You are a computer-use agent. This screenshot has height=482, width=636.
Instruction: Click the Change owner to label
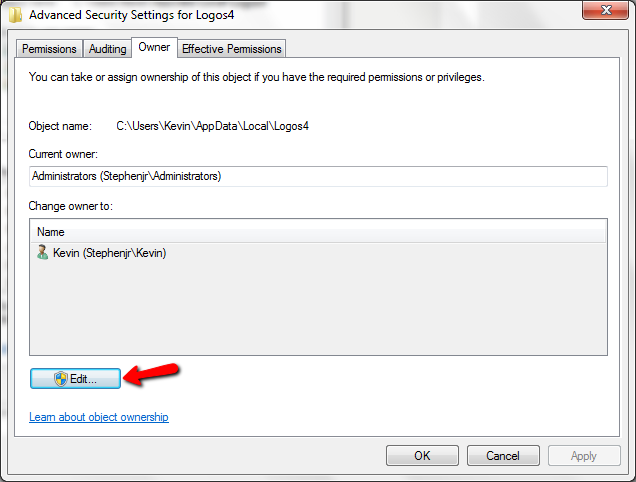[71, 206]
